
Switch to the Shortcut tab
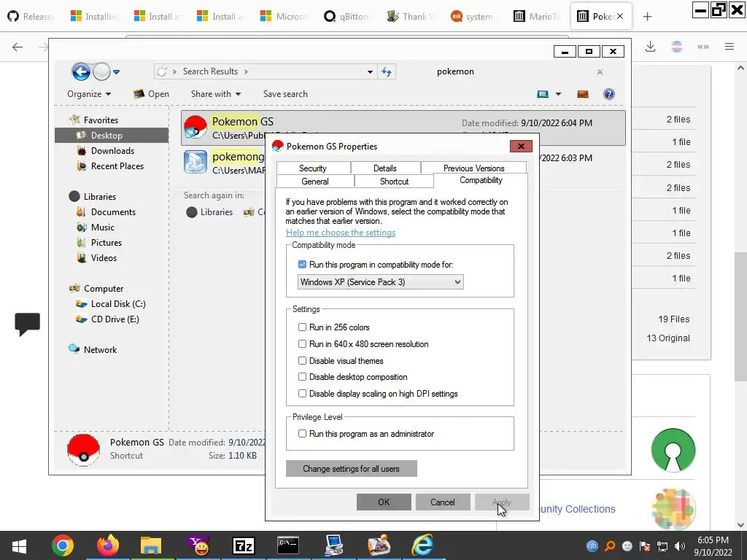pyautogui.click(x=394, y=182)
